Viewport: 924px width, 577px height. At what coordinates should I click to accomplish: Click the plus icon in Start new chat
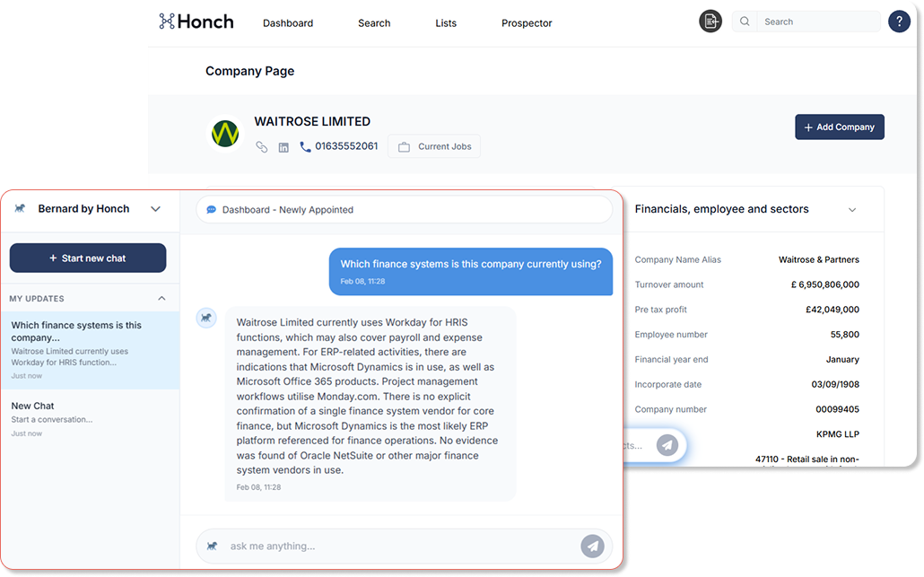(x=53, y=258)
